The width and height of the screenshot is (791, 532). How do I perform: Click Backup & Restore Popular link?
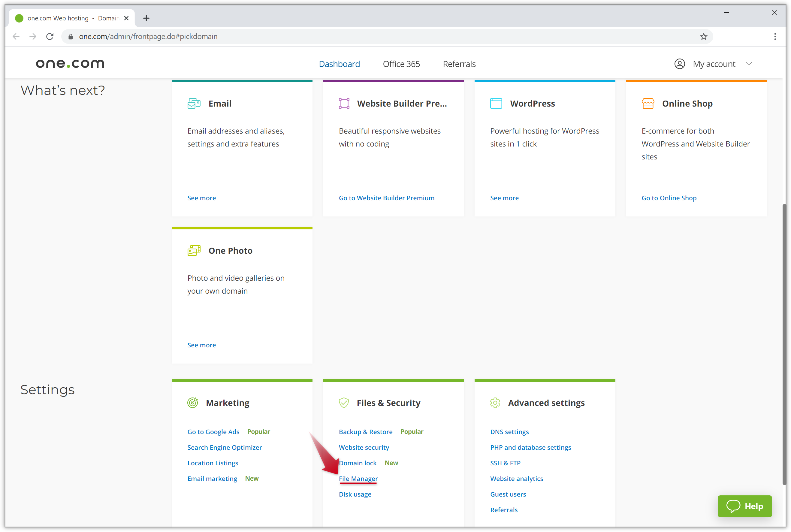pos(365,431)
